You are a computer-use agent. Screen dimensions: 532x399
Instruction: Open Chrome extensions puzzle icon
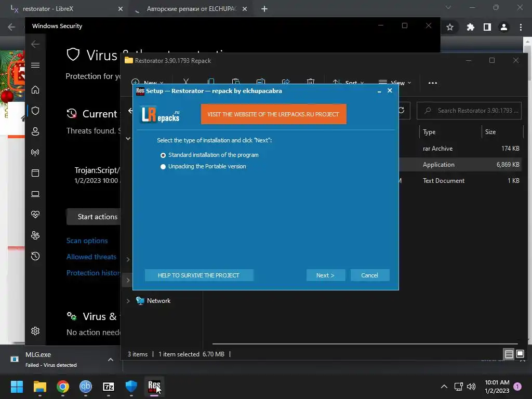(x=470, y=27)
